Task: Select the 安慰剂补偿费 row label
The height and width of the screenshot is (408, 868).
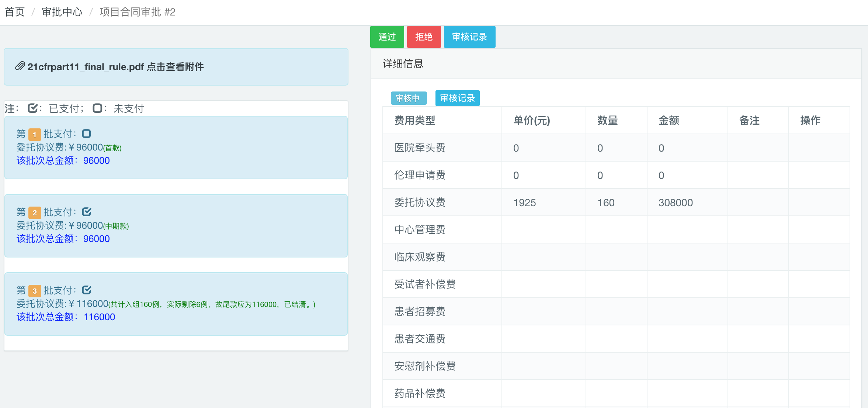Action: pyautogui.click(x=425, y=366)
